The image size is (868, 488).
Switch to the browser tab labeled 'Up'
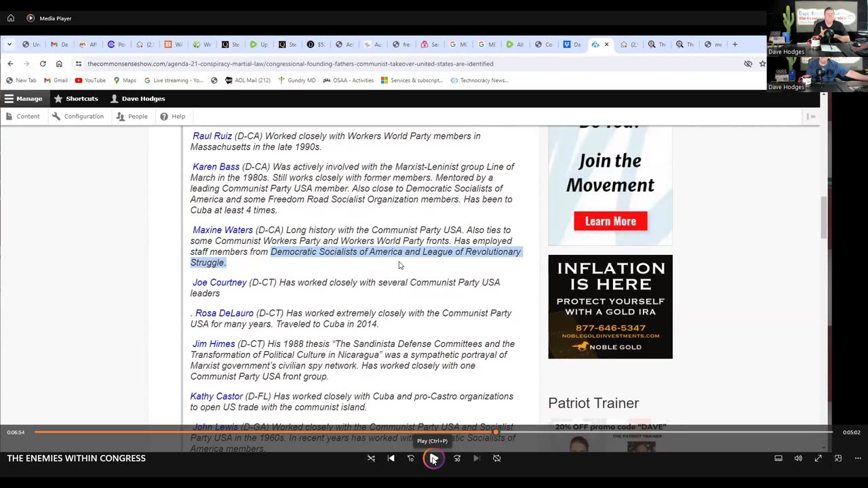tap(258, 45)
